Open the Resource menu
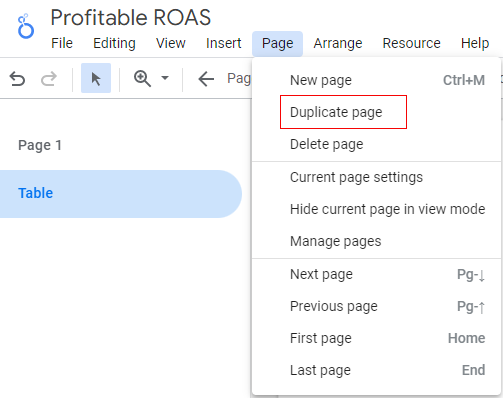The image size is (503, 398). point(411,43)
